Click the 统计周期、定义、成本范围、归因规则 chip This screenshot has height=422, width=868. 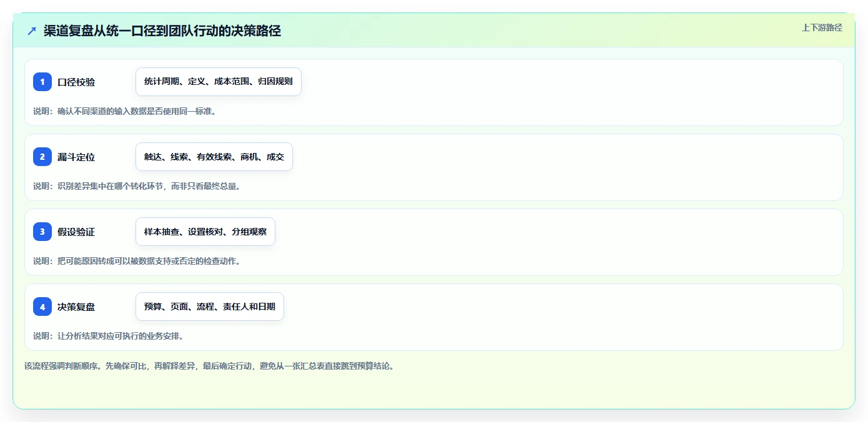(219, 82)
